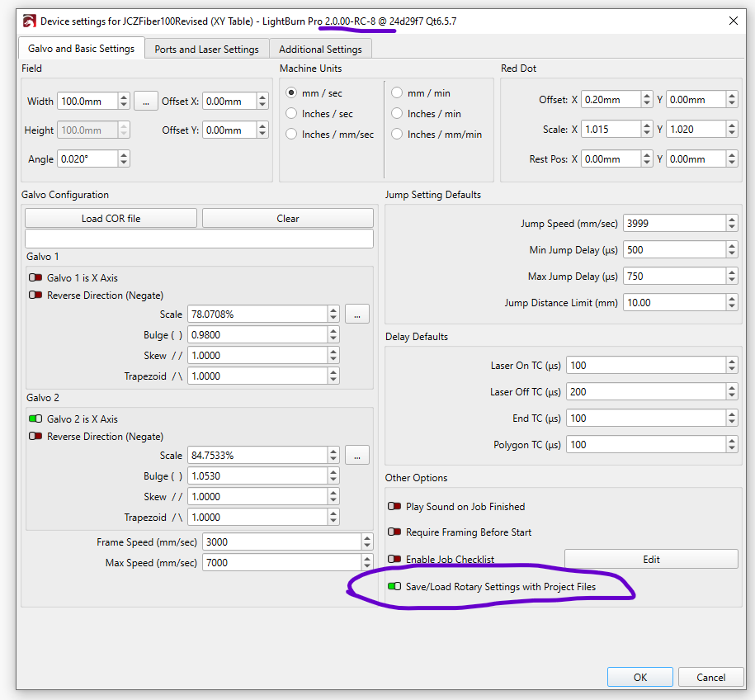Click Galvo 2 Bulge input 1.0530
The width and height of the screenshot is (755, 700).
(257, 476)
